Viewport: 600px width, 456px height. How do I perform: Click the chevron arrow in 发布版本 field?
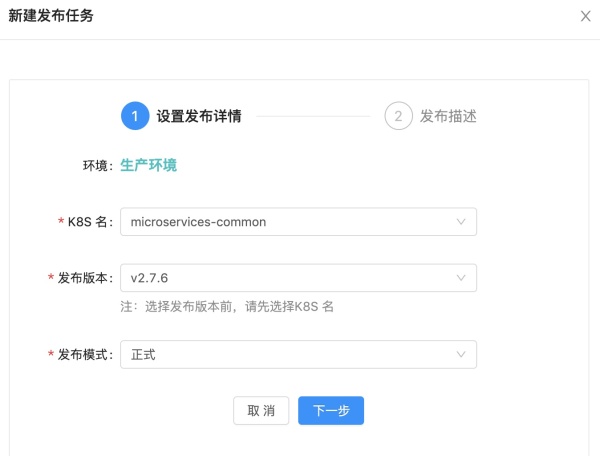[461, 278]
